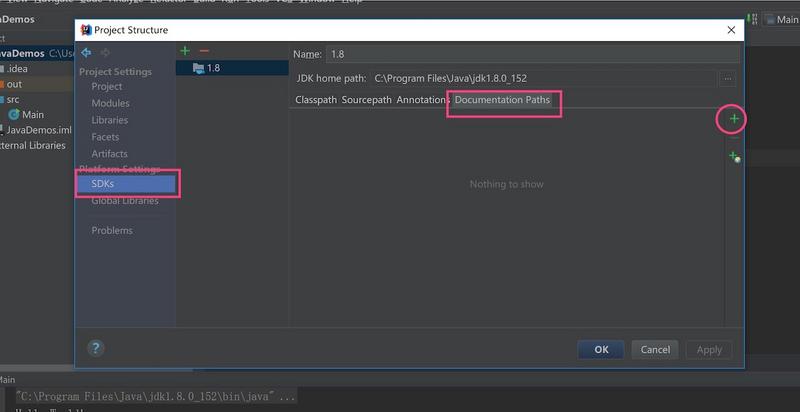The image size is (800, 412).
Task: Open the Main run configuration selector in the IDE toolbar
Action: coord(782,19)
